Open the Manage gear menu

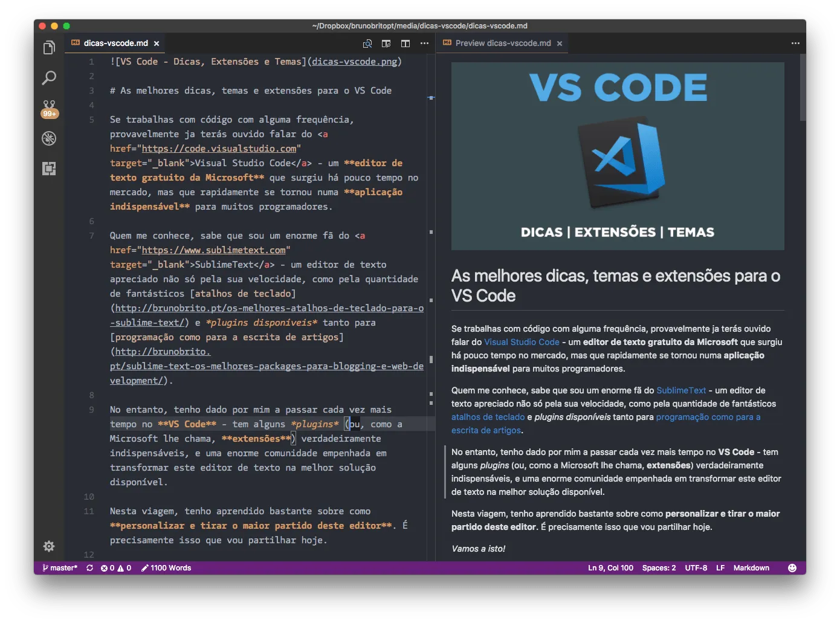click(x=49, y=546)
